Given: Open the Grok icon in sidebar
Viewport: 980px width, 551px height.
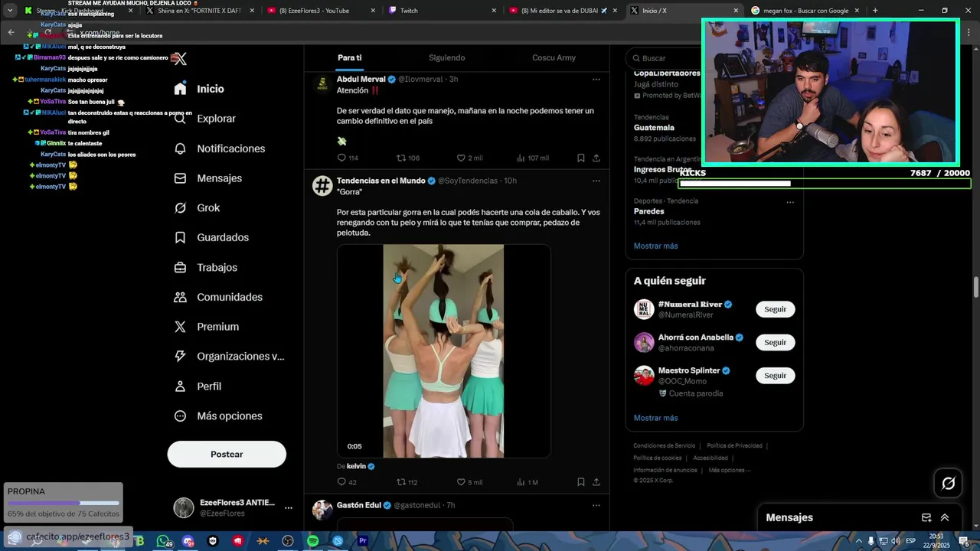Looking at the screenshot, I should (x=180, y=208).
